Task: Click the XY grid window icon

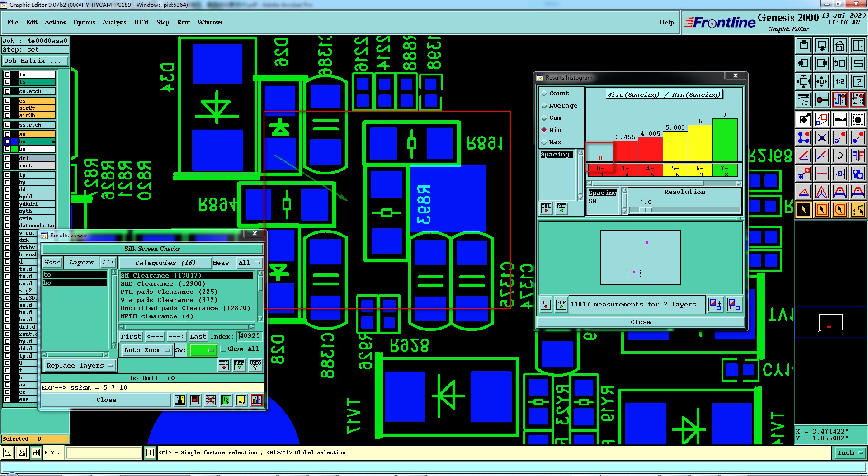Action: (x=858, y=45)
